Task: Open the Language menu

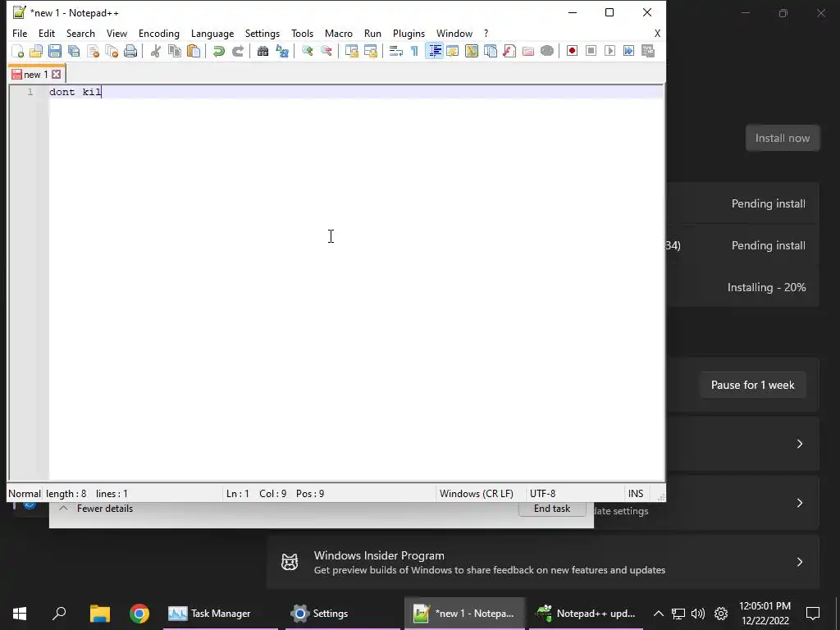Action: 212,33
